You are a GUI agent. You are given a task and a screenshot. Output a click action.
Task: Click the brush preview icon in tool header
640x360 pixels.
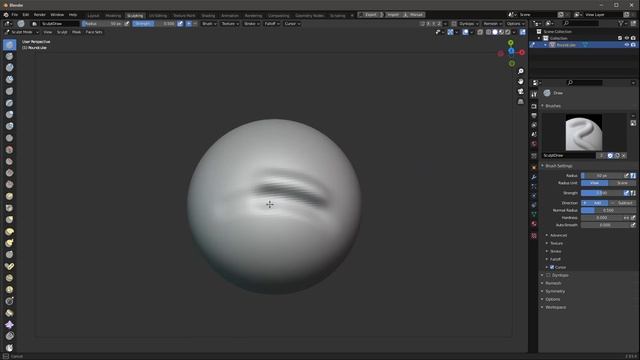click(x=21, y=24)
